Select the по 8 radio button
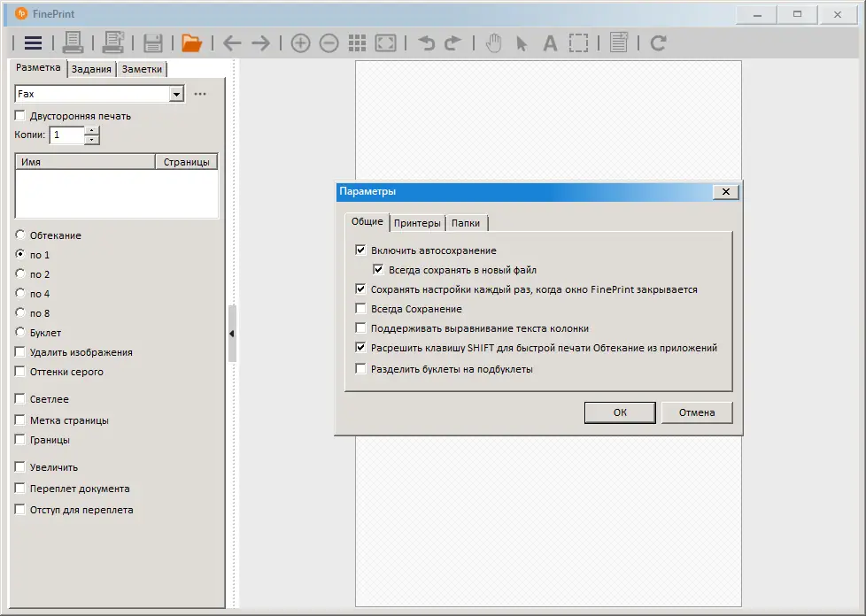Image resolution: width=866 pixels, height=616 pixels. point(19,312)
